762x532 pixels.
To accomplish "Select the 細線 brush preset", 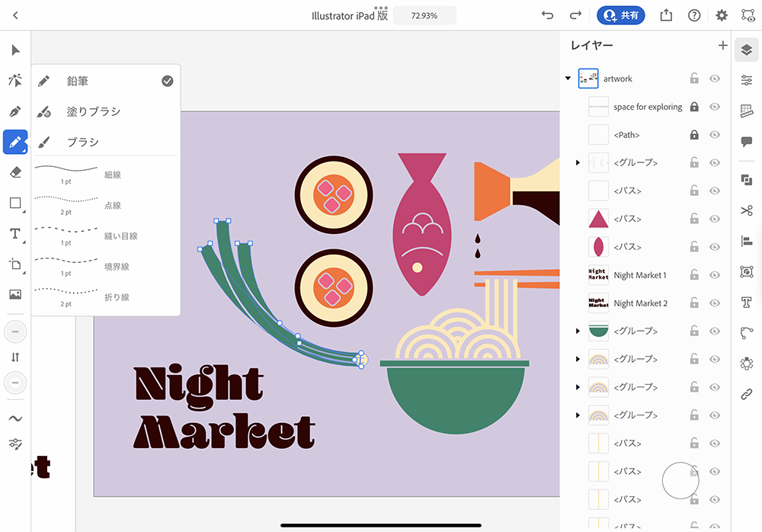I will (x=105, y=174).
